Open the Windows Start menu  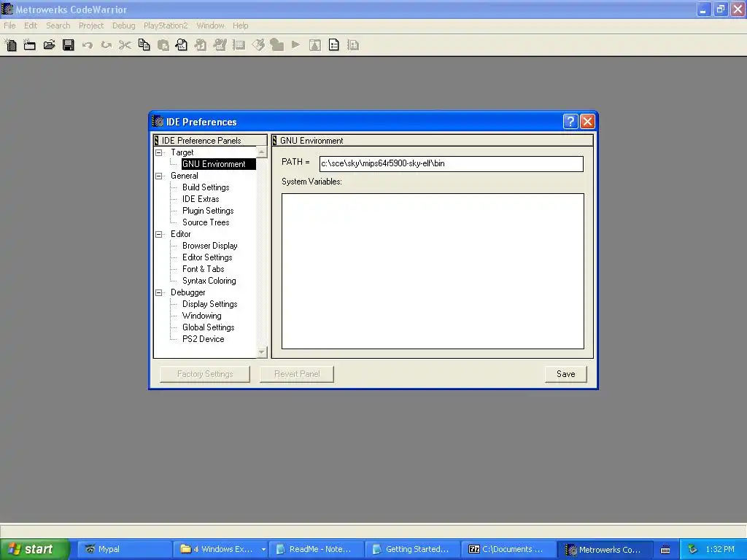tap(34, 549)
